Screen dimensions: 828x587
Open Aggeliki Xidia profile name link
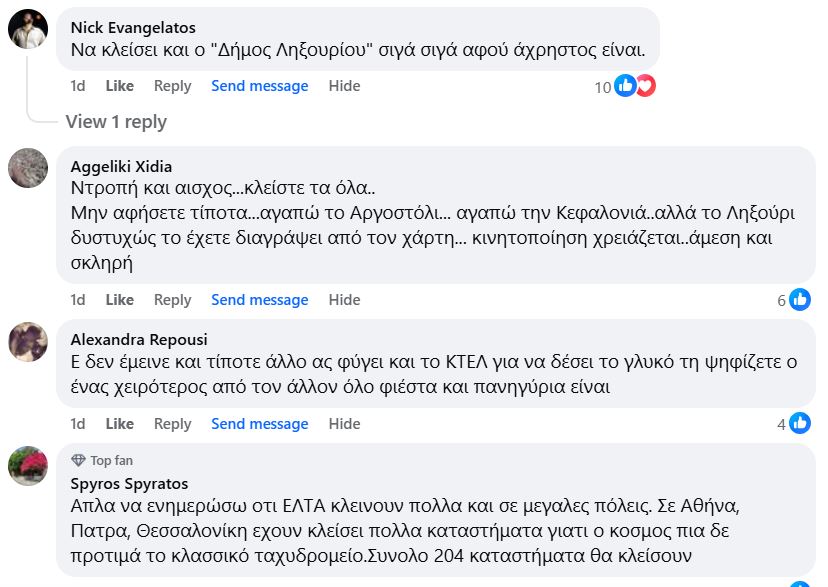click(121, 167)
